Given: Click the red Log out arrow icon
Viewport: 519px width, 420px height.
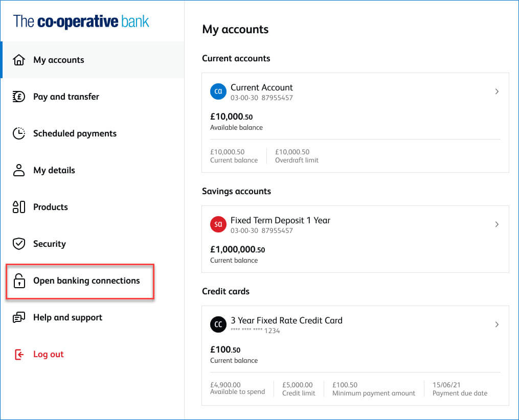Looking at the screenshot, I should [x=19, y=354].
